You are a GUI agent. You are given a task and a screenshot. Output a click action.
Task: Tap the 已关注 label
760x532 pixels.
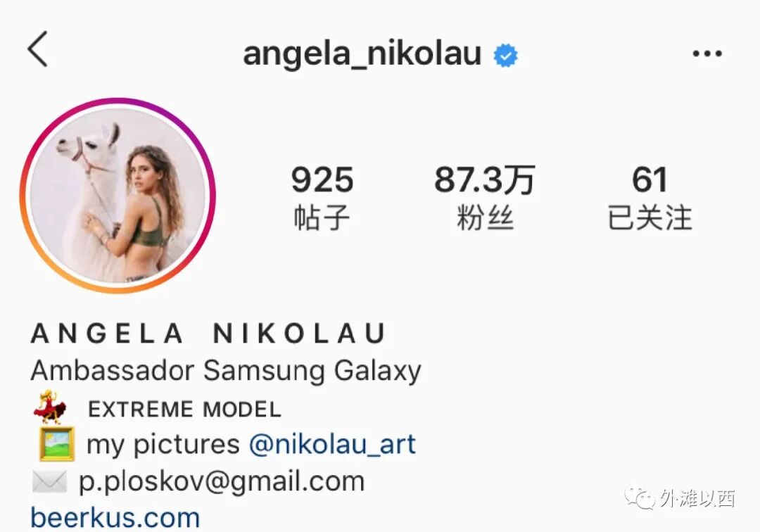click(x=650, y=217)
